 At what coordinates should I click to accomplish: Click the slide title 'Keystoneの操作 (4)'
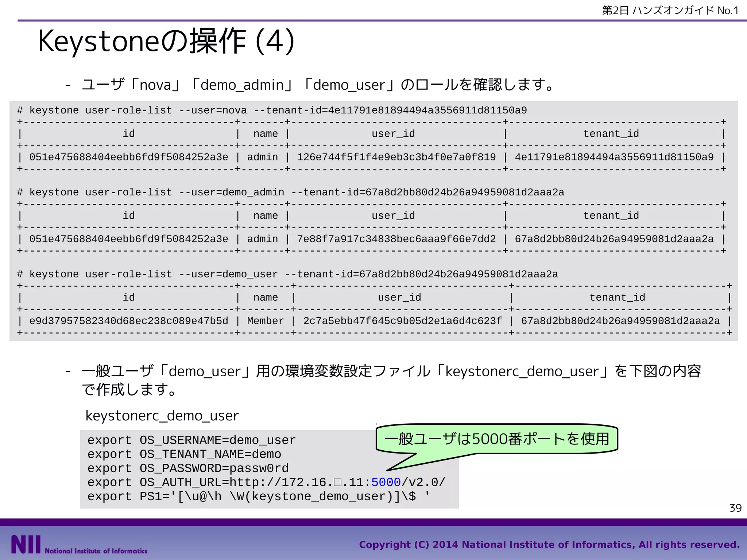pyautogui.click(x=166, y=41)
